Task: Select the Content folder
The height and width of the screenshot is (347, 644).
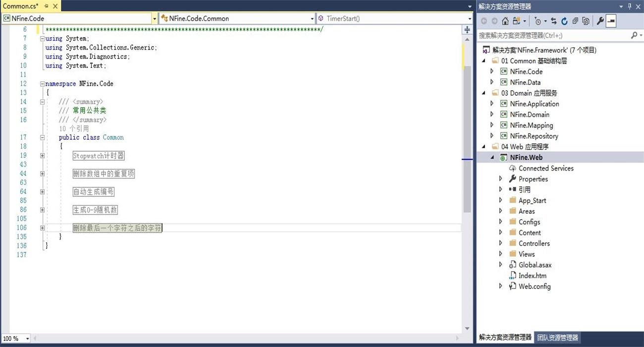Action: tap(530, 232)
